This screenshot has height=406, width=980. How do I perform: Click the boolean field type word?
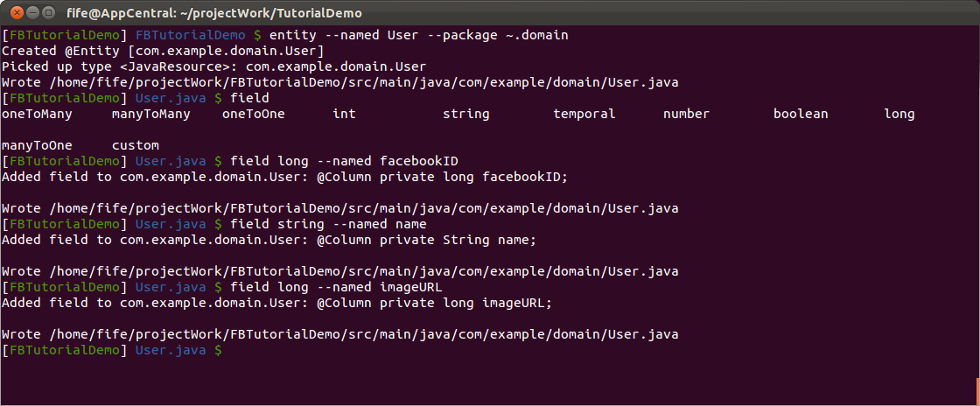tap(801, 115)
